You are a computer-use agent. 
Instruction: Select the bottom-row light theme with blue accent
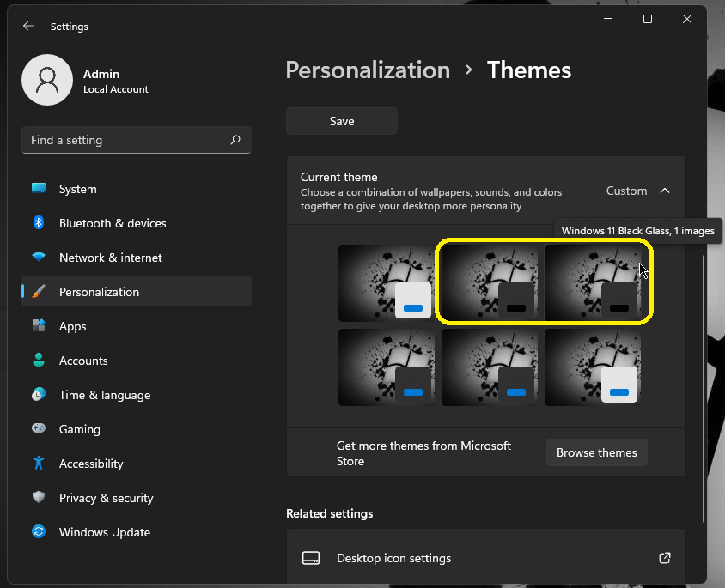(593, 367)
